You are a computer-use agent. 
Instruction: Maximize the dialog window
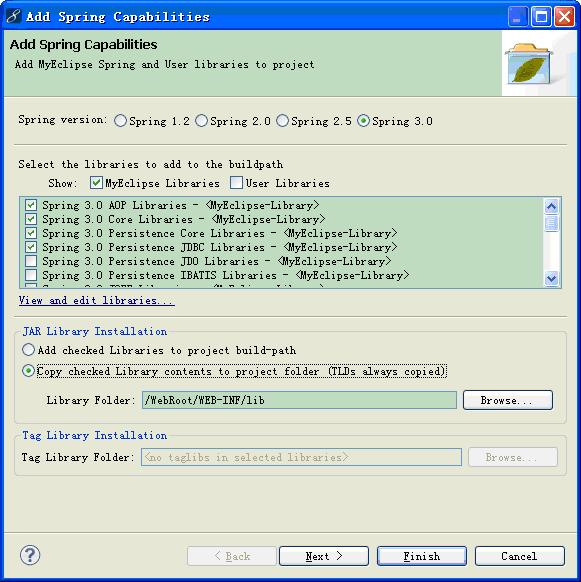(541, 17)
